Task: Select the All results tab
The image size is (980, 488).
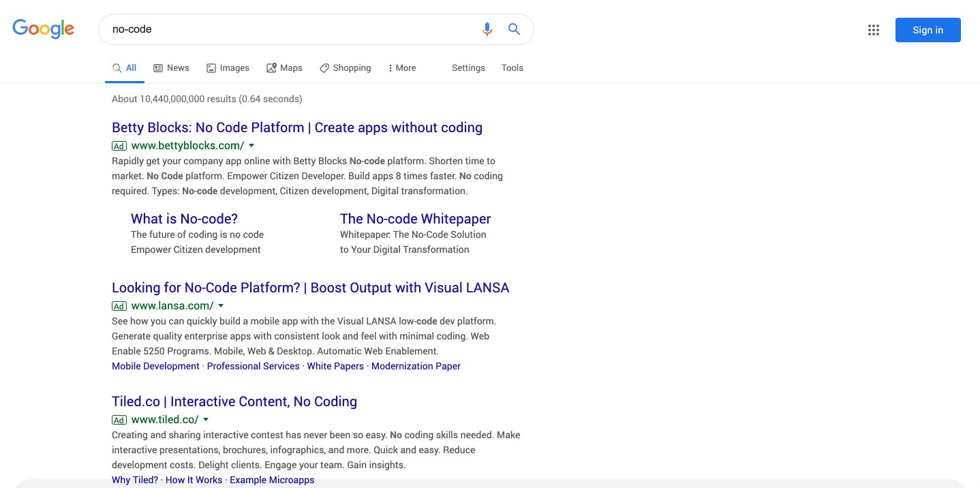Action: click(125, 68)
